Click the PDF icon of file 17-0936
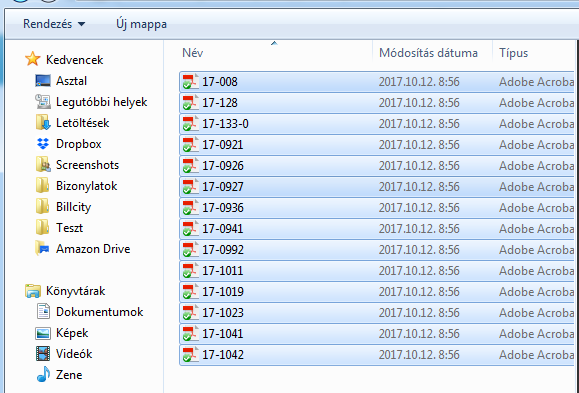Screen dimensions: 579x393 [191, 208]
